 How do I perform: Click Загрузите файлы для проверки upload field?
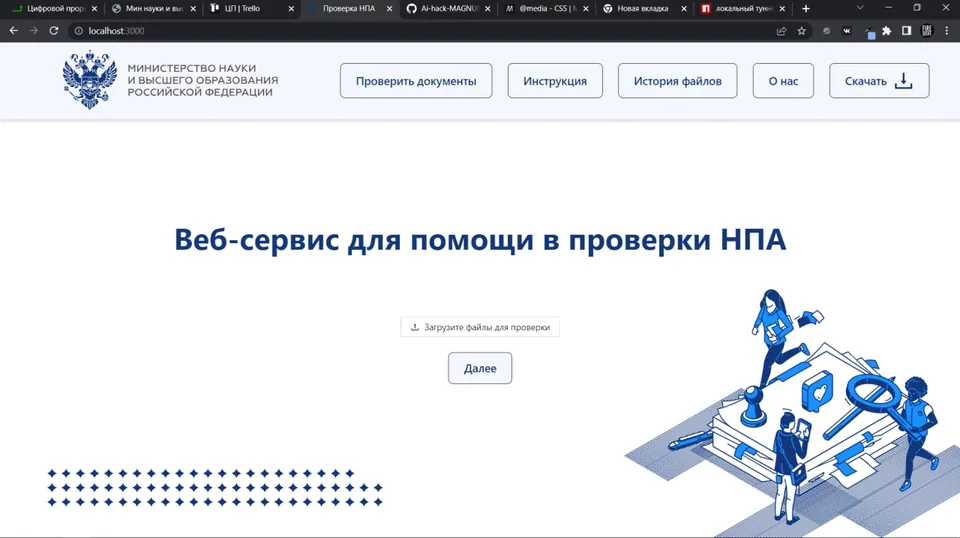click(x=480, y=327)
